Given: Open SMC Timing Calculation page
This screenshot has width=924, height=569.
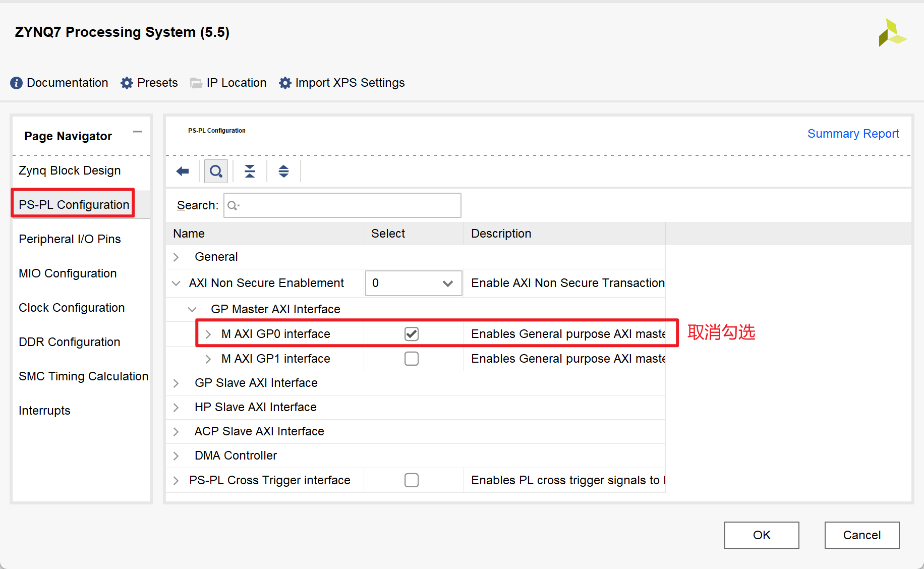Looking at the screenshot, I should 83,376.
